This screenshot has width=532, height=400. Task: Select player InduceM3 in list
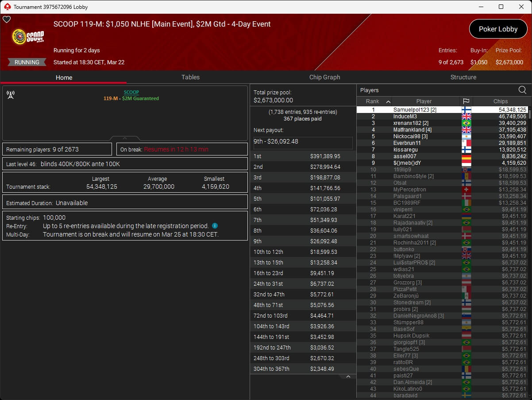click(405, 117)
